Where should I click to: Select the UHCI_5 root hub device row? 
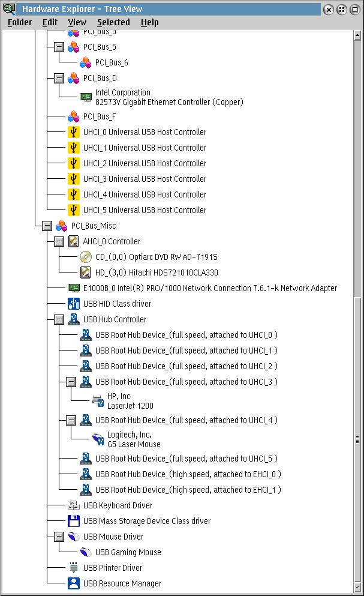point(186,459)
